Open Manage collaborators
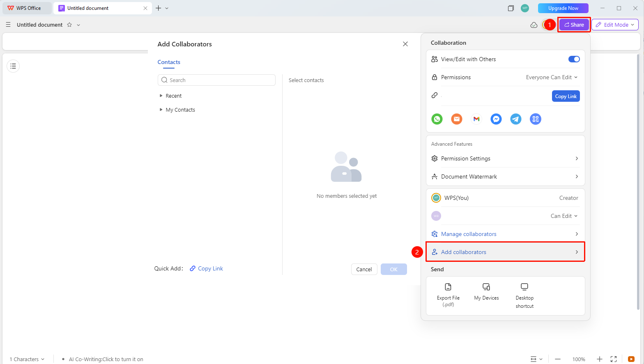The height and width of the screenshot is (364, 644). click(505, 234)
